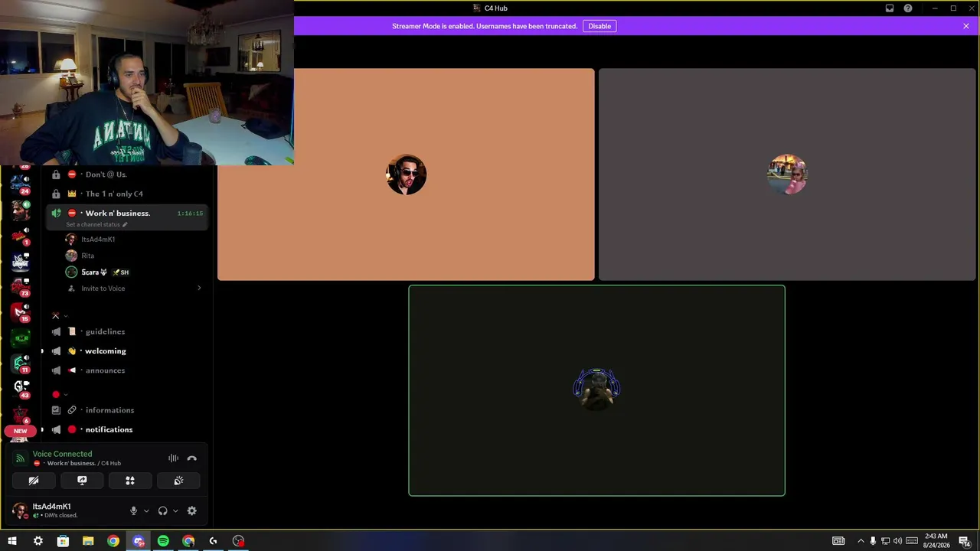Open headphone output options chevron
This screenshot has width=980, height=551.
pyautogui.click(x=175, y=510)
